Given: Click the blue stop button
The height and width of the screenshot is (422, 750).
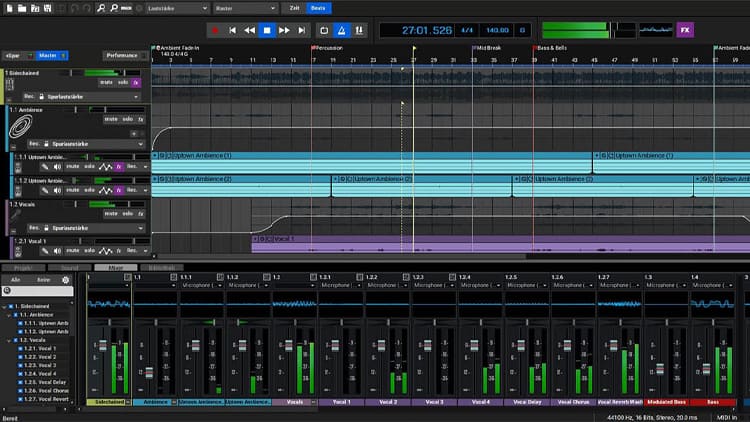Looking at the screenshot, I should [x=267, y=30].
